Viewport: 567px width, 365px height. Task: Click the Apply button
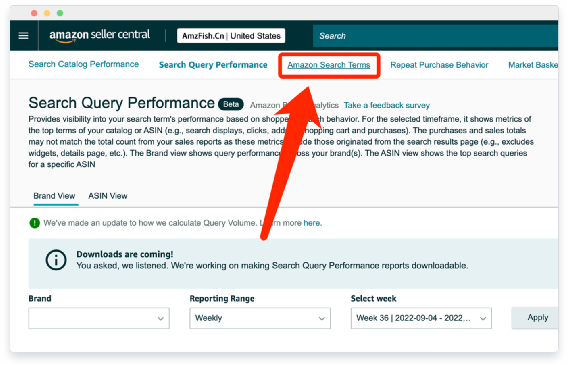point(537,318)
